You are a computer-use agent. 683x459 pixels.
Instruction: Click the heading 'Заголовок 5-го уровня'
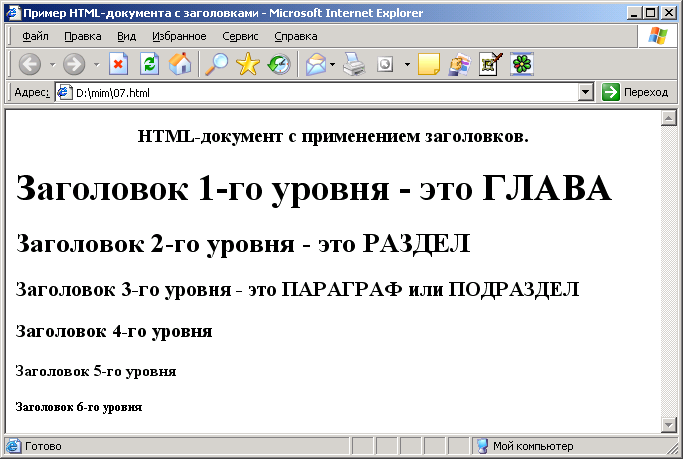click(96, 371)
